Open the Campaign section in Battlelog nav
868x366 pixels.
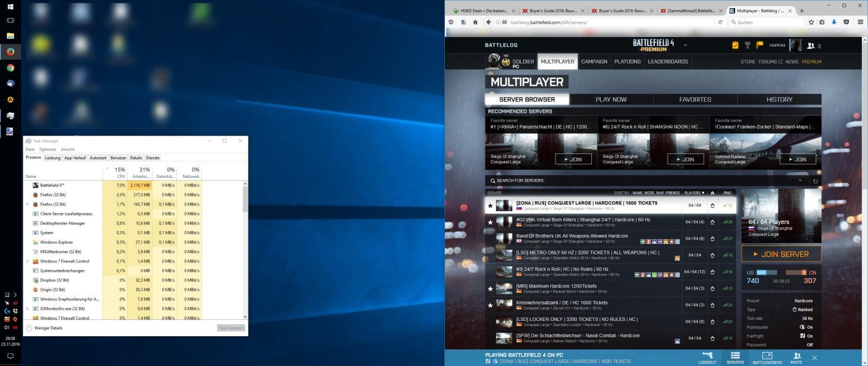click(594, 61)
